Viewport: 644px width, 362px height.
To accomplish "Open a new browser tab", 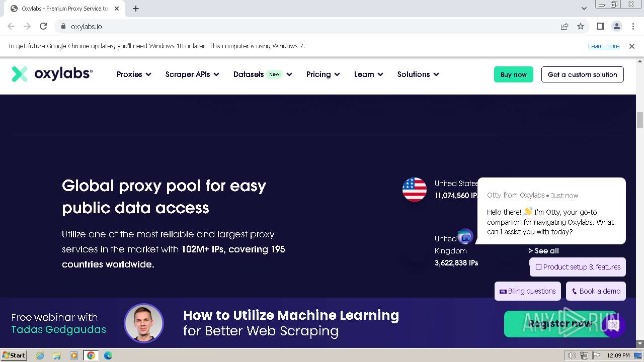I will [136, 9].
